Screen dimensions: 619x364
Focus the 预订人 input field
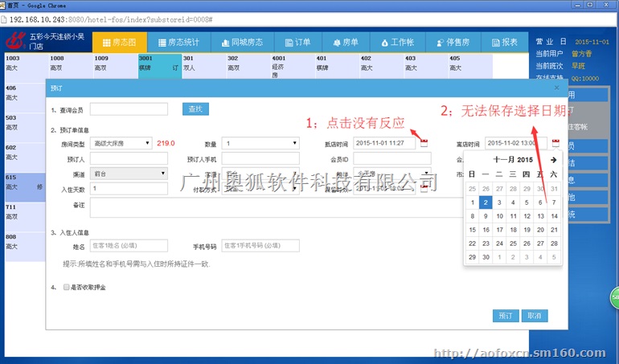point(129,158)
